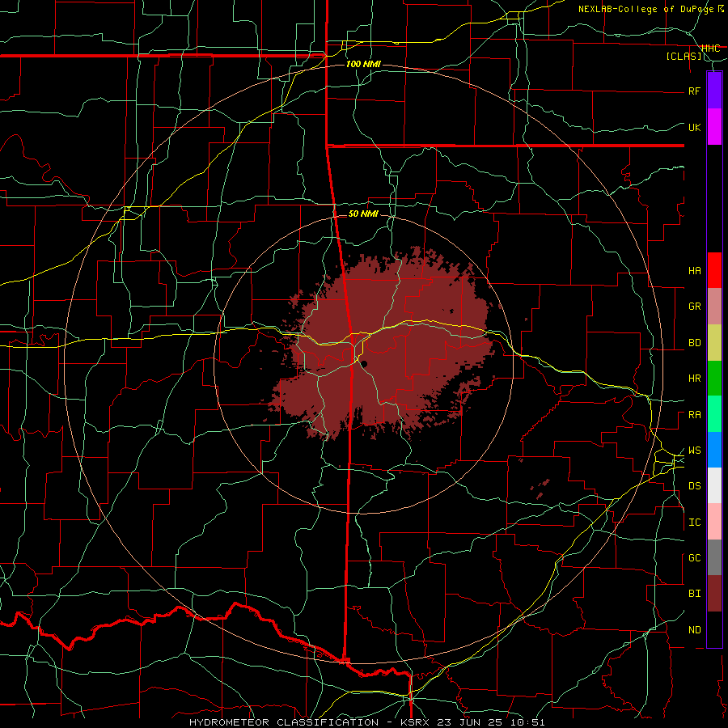Click the 100 NMI range ring label
The width and height of the screenshot is (728, 728).
point(363,64)
